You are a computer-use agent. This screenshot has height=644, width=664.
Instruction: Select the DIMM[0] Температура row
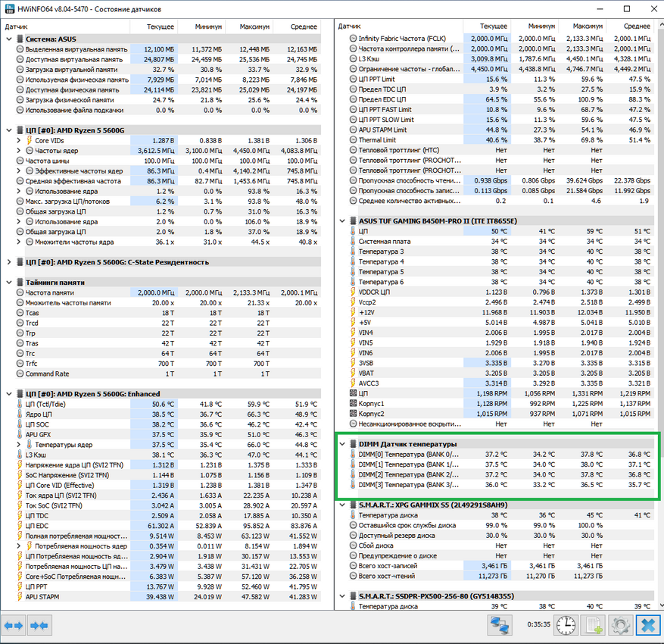500,454
